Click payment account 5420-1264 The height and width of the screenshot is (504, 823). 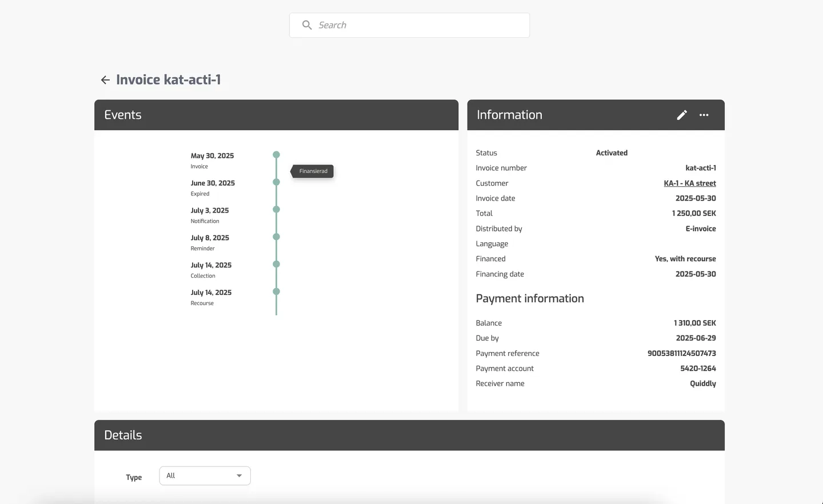[698, 369]
